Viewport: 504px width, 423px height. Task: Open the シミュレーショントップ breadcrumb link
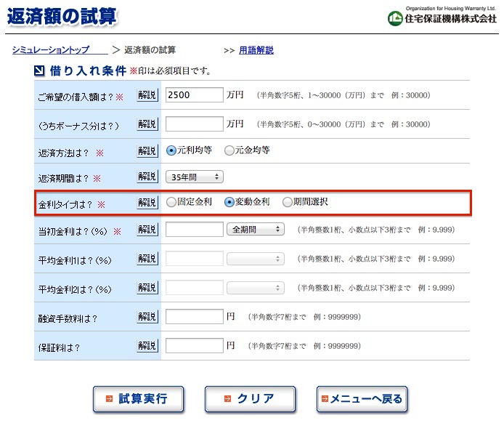pyautogui.click(x=60, y=50)
